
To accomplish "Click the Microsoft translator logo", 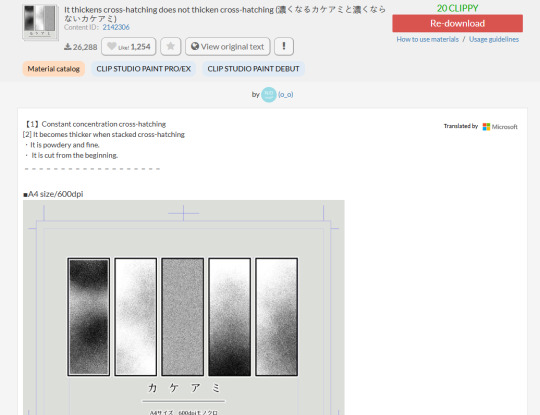I will [500, 127].
